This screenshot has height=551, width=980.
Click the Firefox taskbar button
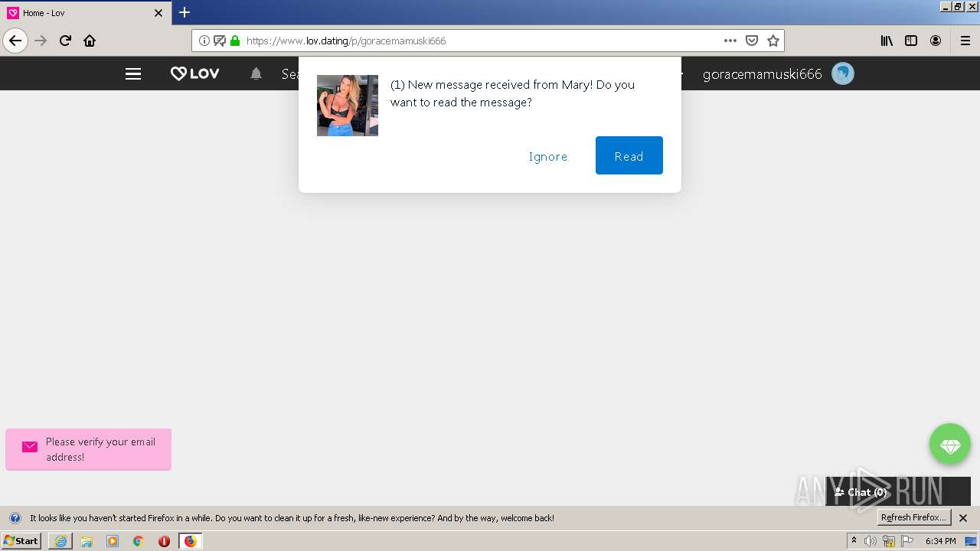(x=190, y=541)
